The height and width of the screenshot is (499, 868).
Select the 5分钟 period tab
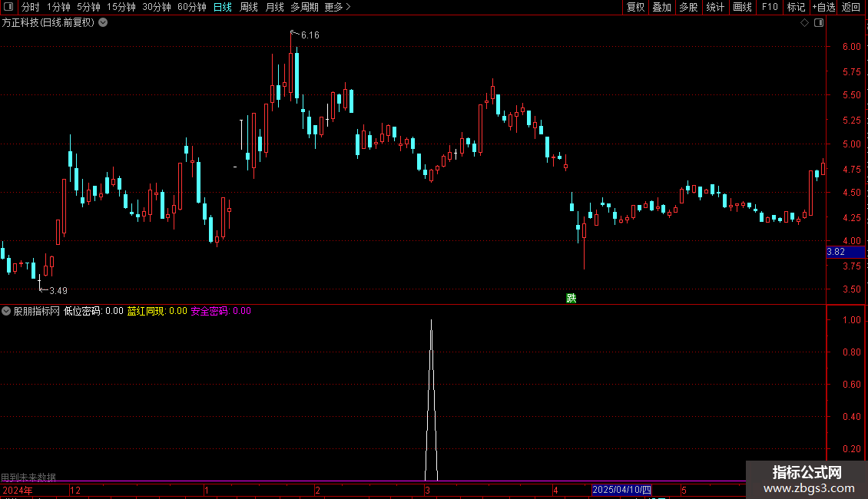88,7
